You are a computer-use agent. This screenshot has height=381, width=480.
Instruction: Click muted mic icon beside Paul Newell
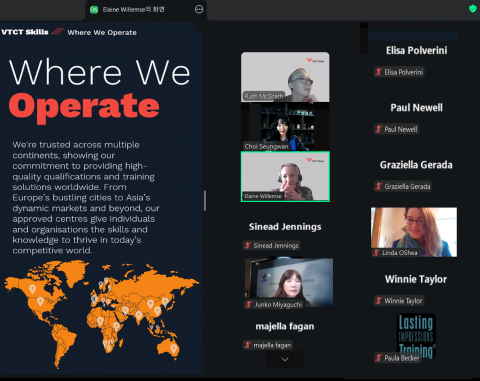tap(379, 129)
